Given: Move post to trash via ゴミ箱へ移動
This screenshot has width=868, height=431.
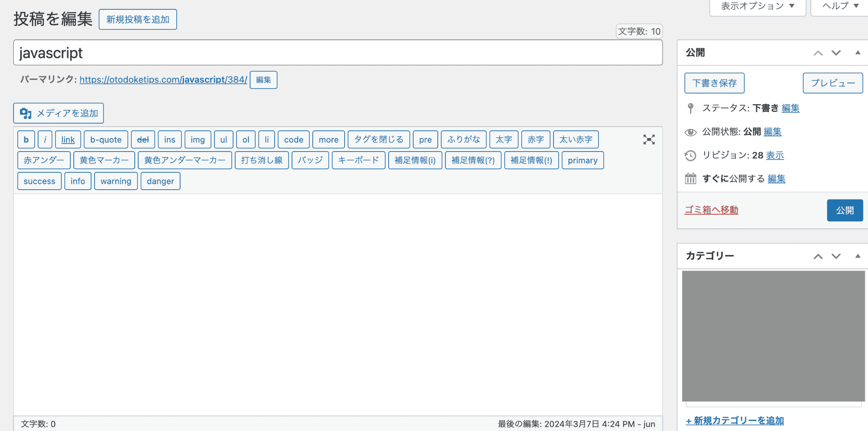Looking at the screenshot, I should [712, 210].
